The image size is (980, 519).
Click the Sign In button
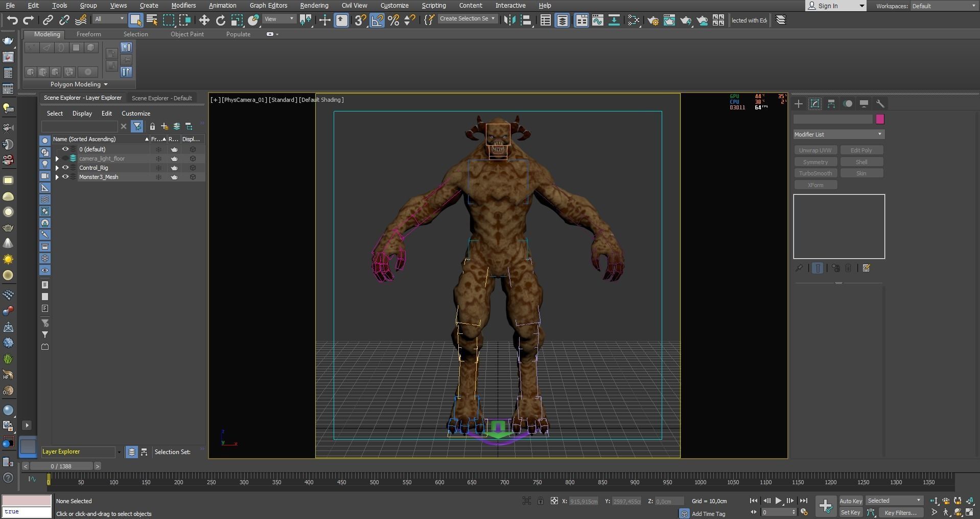pos(836,6)
